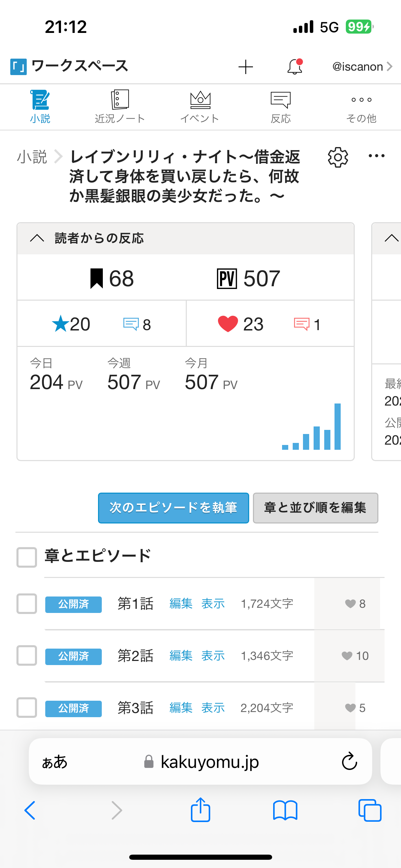401x868 pixels.
Task: Tap the kakuyomu.jp address bar
Action: tap(200, 761)
